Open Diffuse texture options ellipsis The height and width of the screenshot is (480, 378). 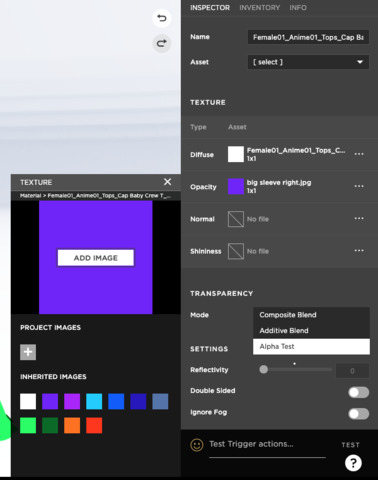tap(359, 154)
